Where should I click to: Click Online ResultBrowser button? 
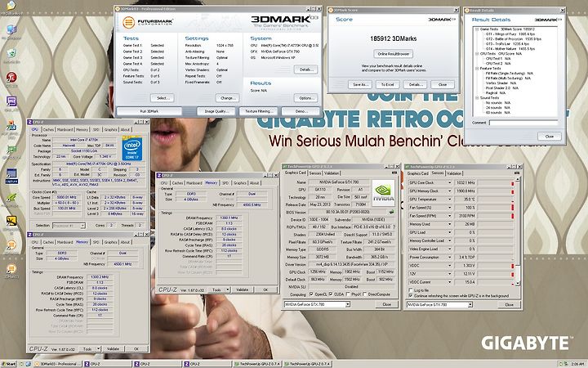pyautogui.click(x=393, y=54)
